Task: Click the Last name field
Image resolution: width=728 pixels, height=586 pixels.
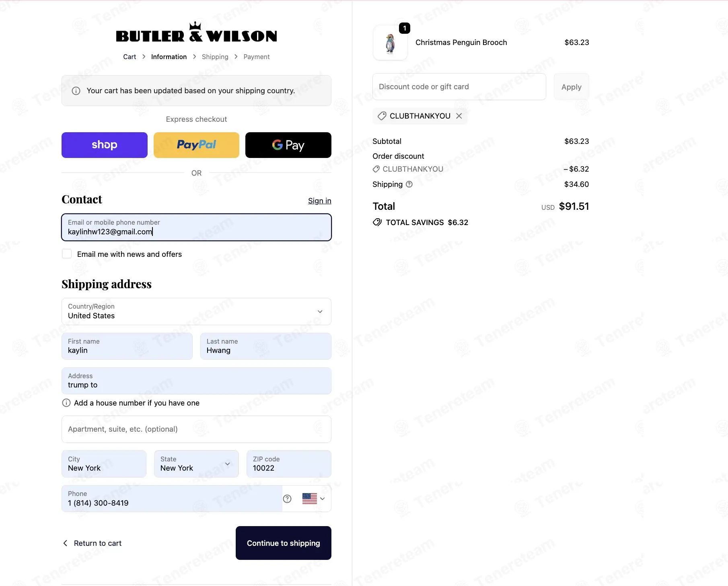Action: point(266,346)
